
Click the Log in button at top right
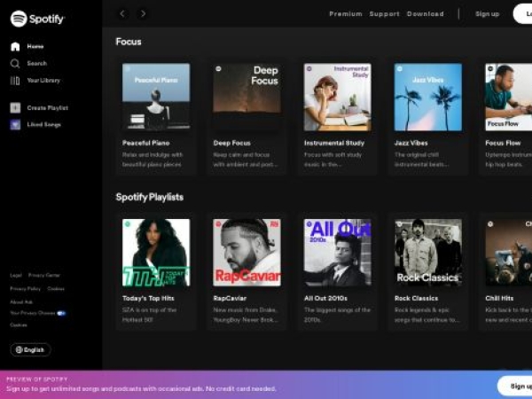click(523, 14)
